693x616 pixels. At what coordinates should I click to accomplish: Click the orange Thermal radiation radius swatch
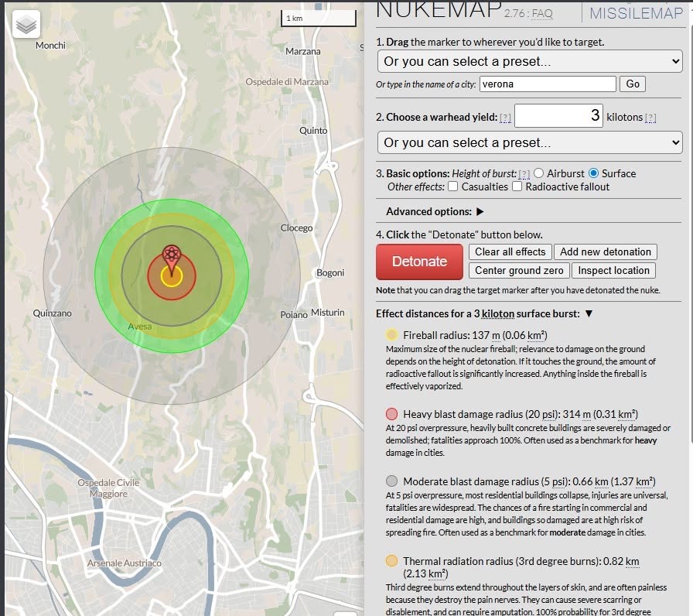pyautogui.click(x=391, y=561)
